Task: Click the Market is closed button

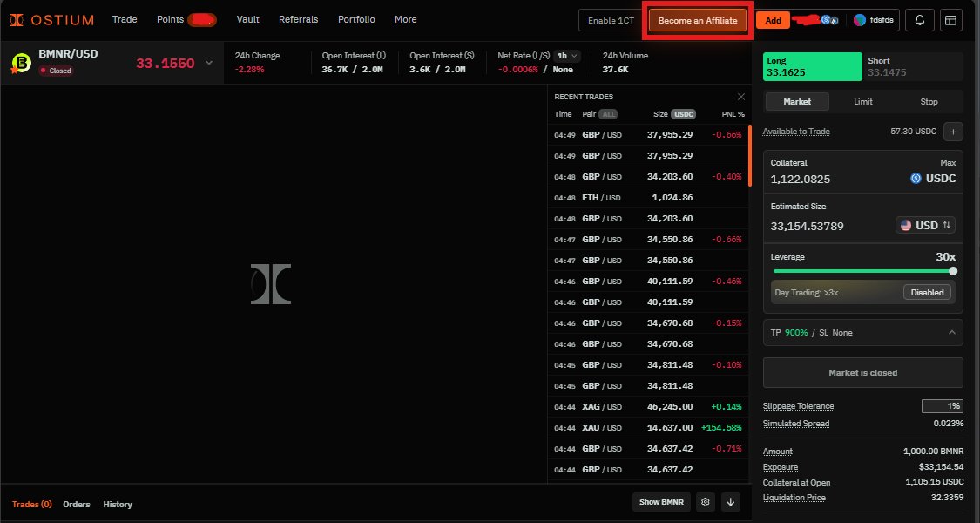Action: (863, 373)
